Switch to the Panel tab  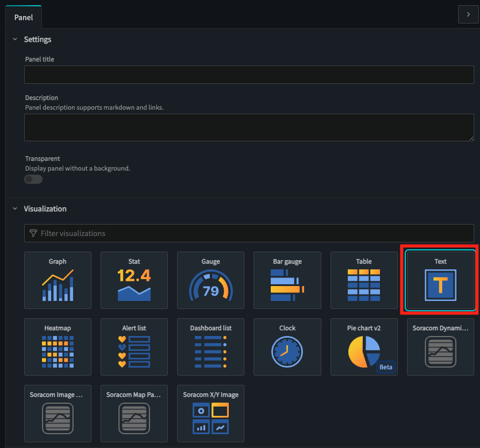click(x=24, y=17)
